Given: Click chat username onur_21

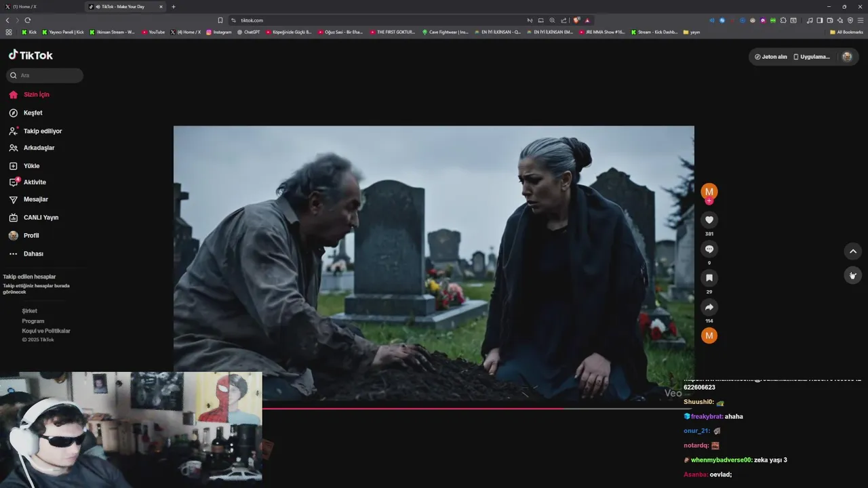Looking at the screenshot, I should (697, 431).
